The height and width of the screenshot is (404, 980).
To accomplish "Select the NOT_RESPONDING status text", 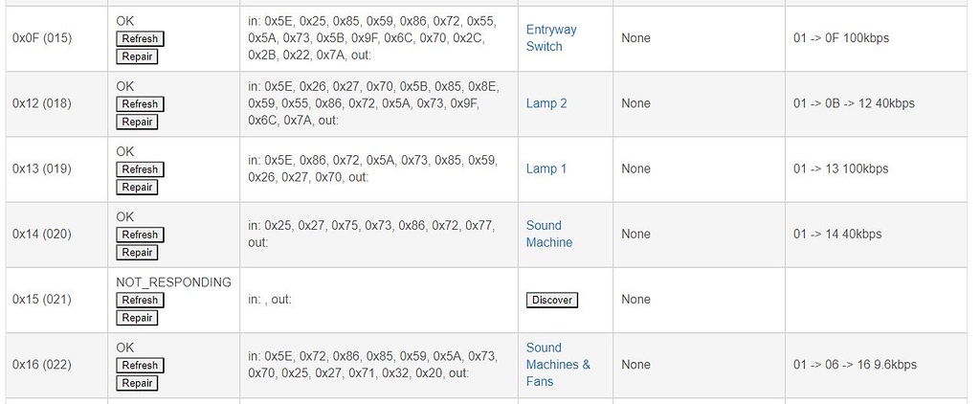I will pos(174,282).
